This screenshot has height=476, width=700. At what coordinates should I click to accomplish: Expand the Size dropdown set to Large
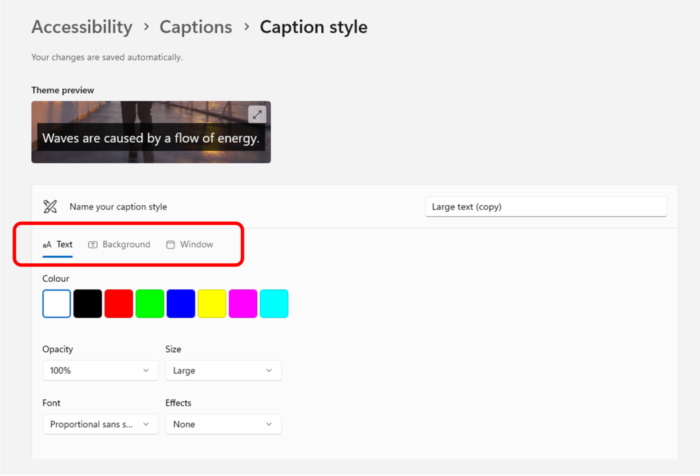pyautogui.click(x=223, y=371)
